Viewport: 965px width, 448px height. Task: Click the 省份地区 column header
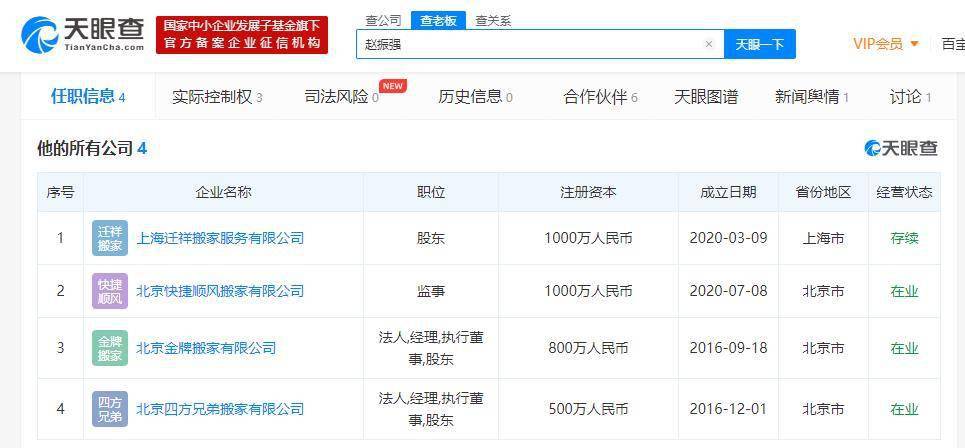pos(823,193)
